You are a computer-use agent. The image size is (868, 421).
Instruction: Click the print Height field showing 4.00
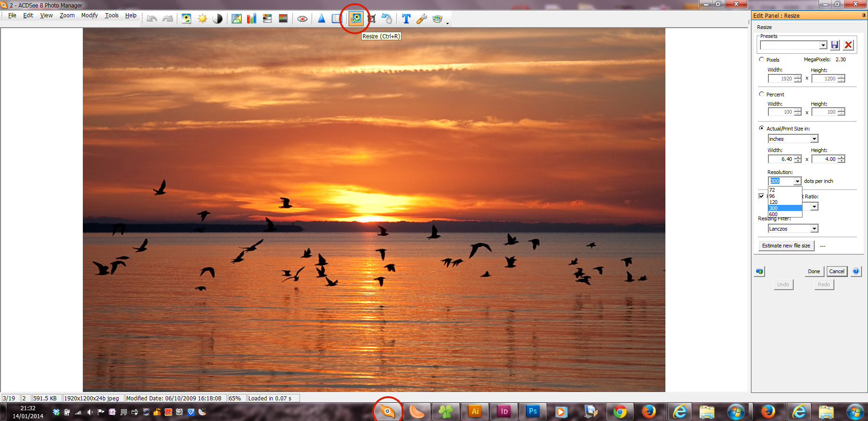click(824, 159)
